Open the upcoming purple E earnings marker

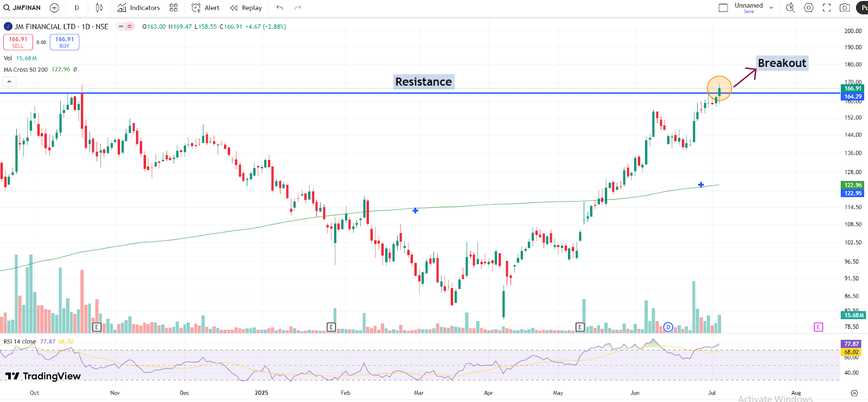click(818, 327)
